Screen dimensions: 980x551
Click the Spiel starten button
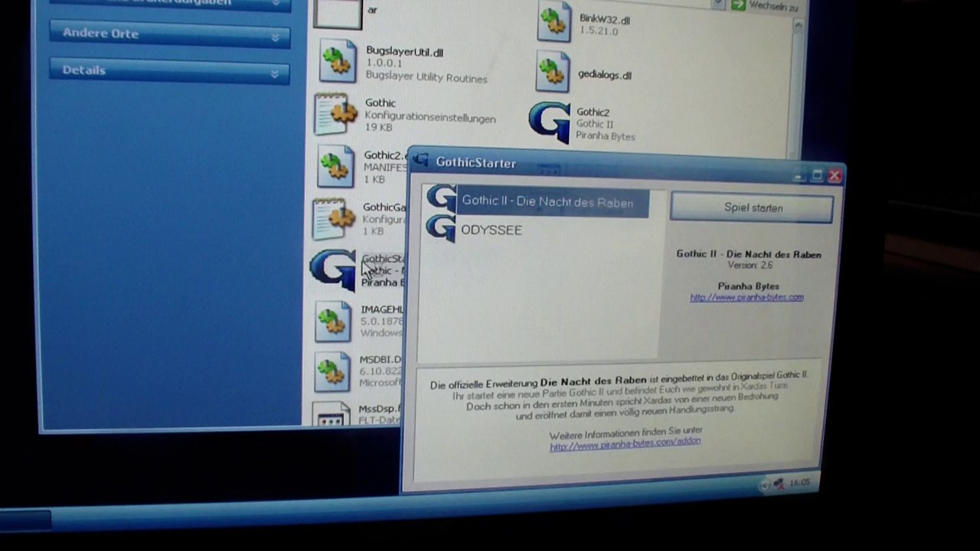coord(752,208)
